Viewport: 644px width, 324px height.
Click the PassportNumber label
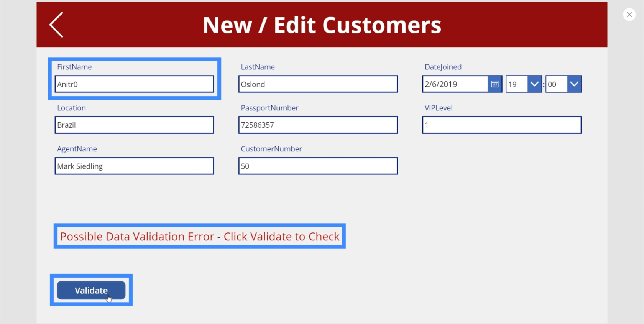pyautogui.click(x=269, y=108)
